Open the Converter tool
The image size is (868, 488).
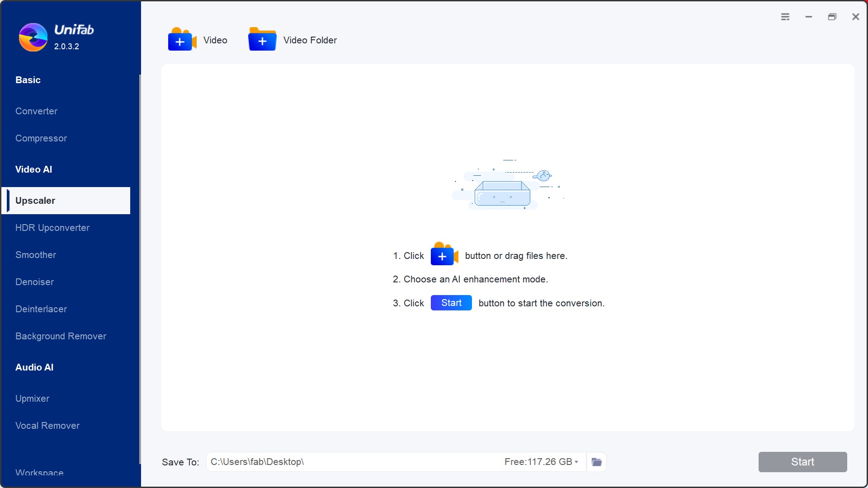(x=36, y=111)
